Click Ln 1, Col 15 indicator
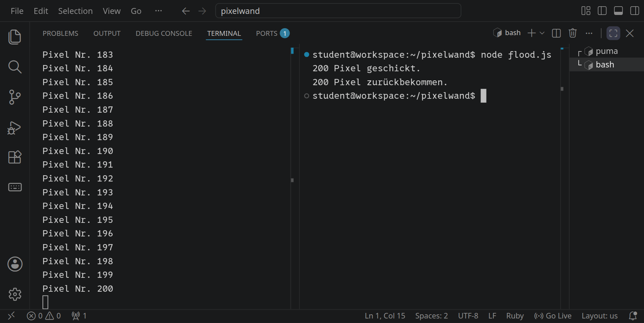This screenshot has height=323, width=644. click(x=385, y=316)
